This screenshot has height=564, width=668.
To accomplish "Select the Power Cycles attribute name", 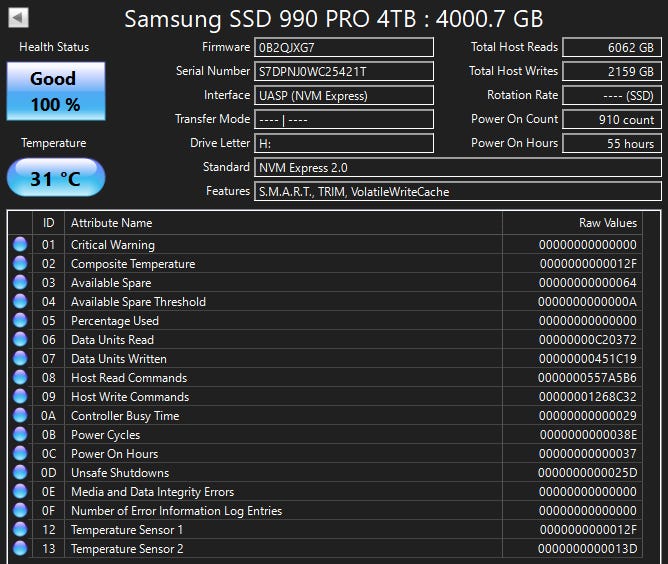I will (x=106, y=435).
